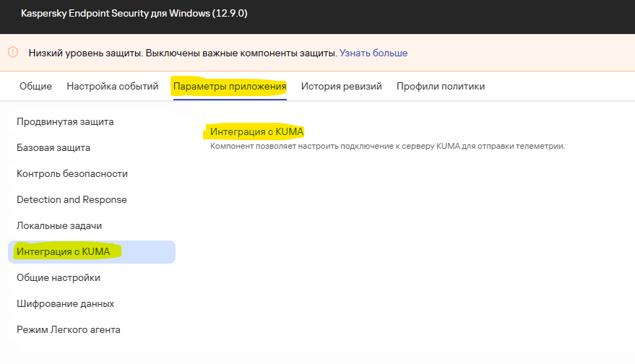Open 'Detection and Response' section
This screenshot has width=635, height=364.
(x=92, y=199)
